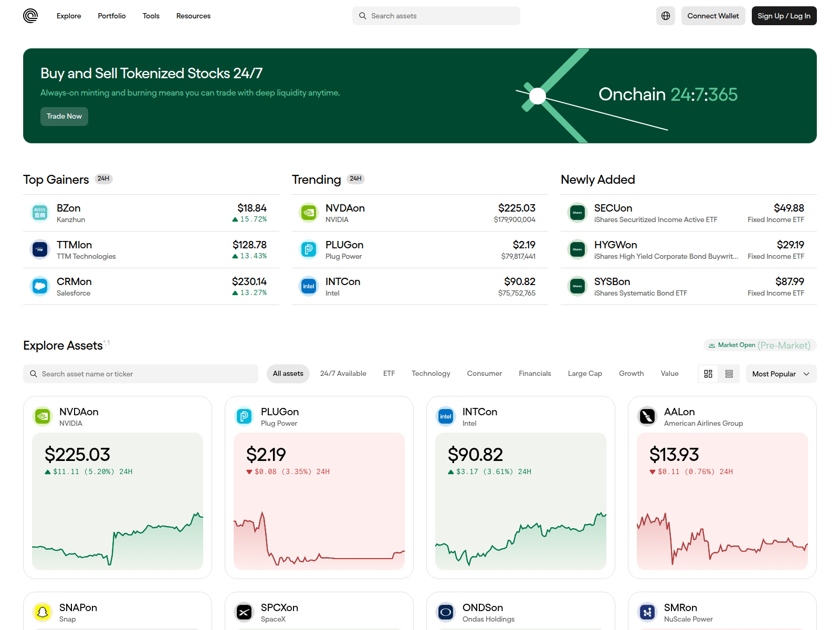The width and height of the screenshot is (840, 630).
Task: Click the site logo icon
Action: 30,16
